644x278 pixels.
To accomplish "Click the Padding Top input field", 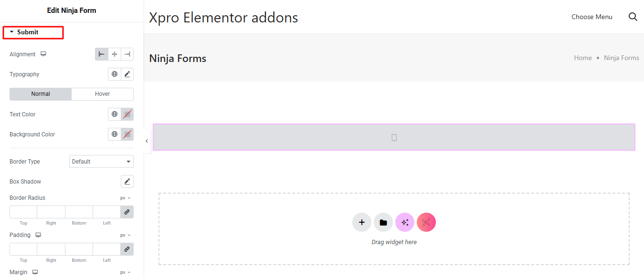I will click(23, 249).
